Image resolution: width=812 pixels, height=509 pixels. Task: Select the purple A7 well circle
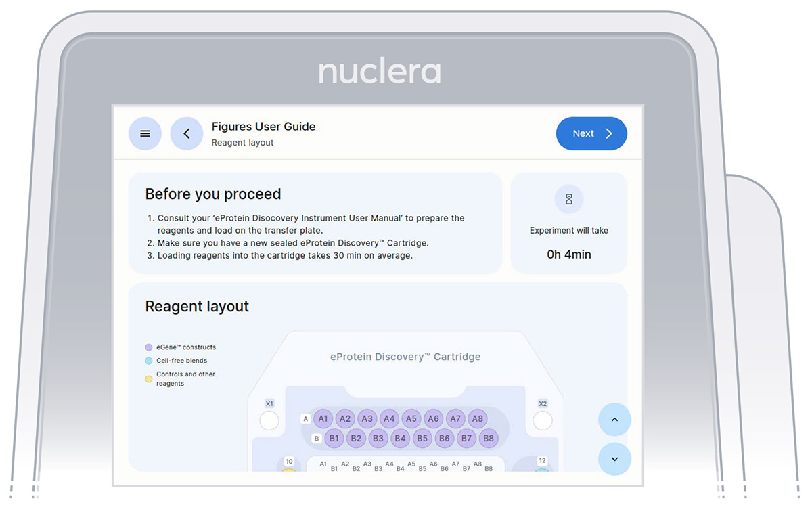click(455, 419)
